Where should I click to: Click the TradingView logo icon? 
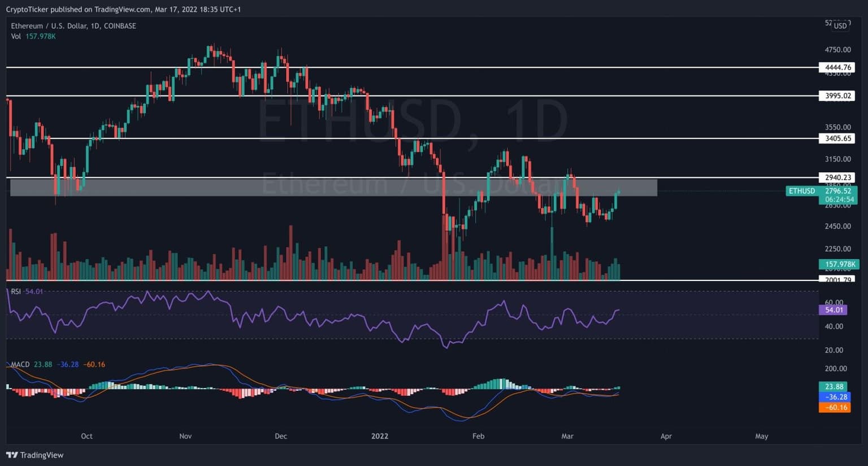point(11,455)
